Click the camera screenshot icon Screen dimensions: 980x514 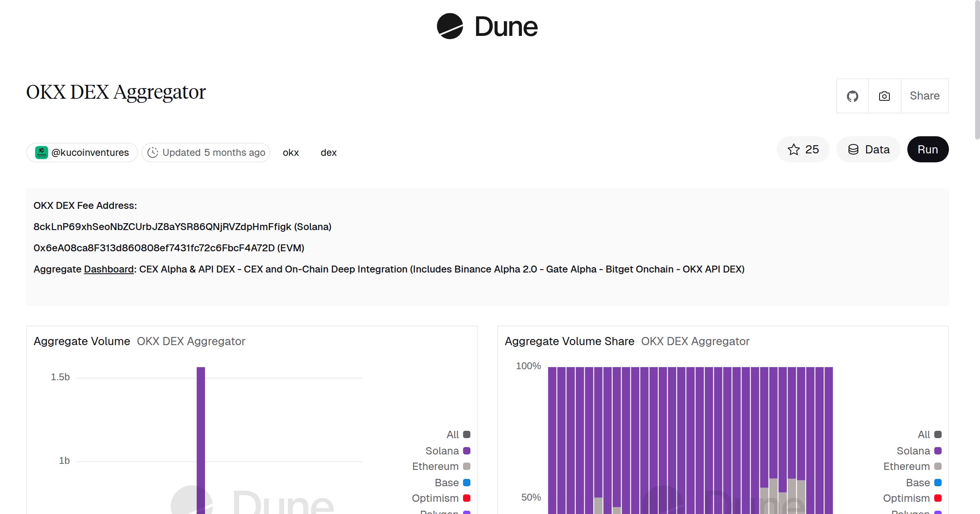tap(884, 96)
